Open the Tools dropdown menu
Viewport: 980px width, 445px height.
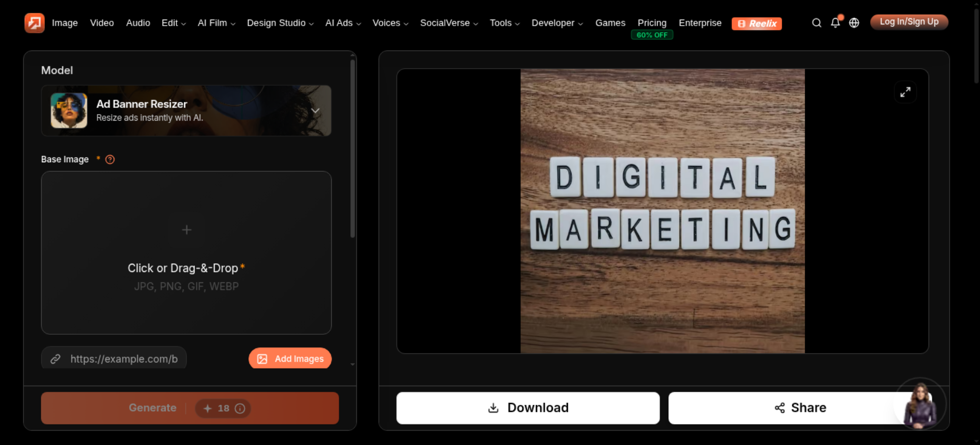(505, 23)
